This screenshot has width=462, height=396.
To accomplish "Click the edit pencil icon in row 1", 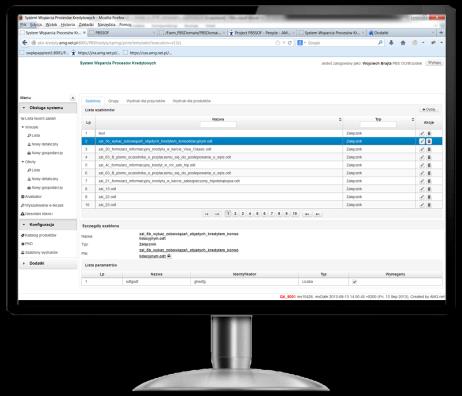I will [422, 133].
